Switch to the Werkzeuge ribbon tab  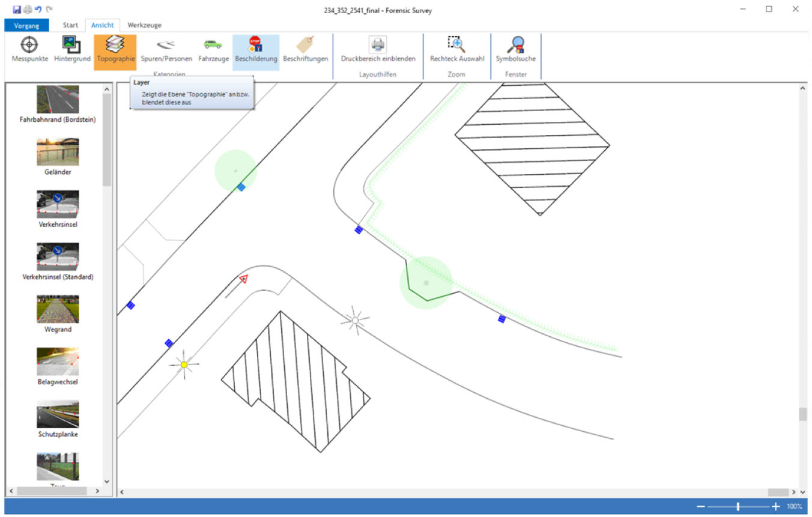[x=144, y=25]
